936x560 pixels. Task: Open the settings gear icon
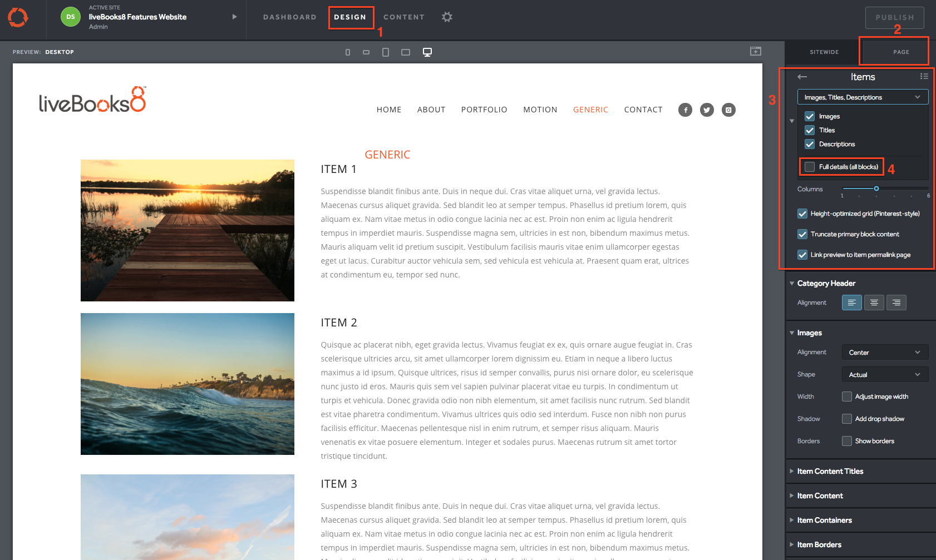447,17
